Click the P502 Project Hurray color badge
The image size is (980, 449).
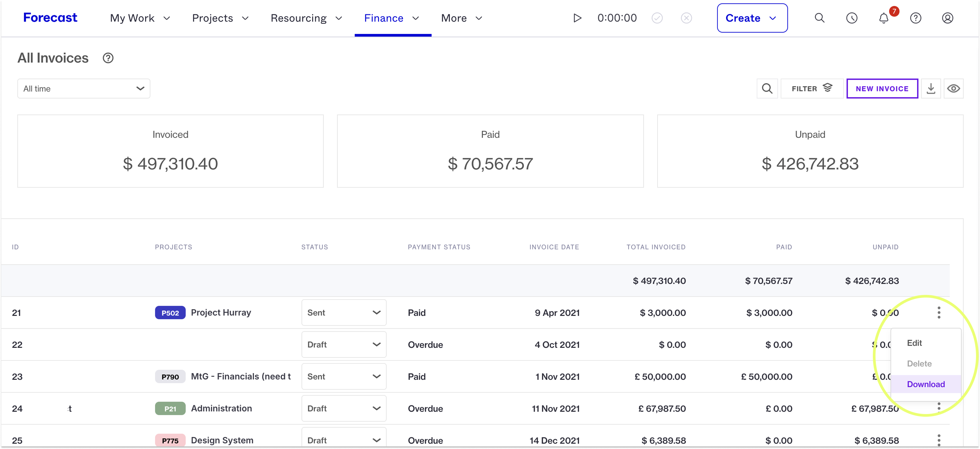click(x=170, y=313)
